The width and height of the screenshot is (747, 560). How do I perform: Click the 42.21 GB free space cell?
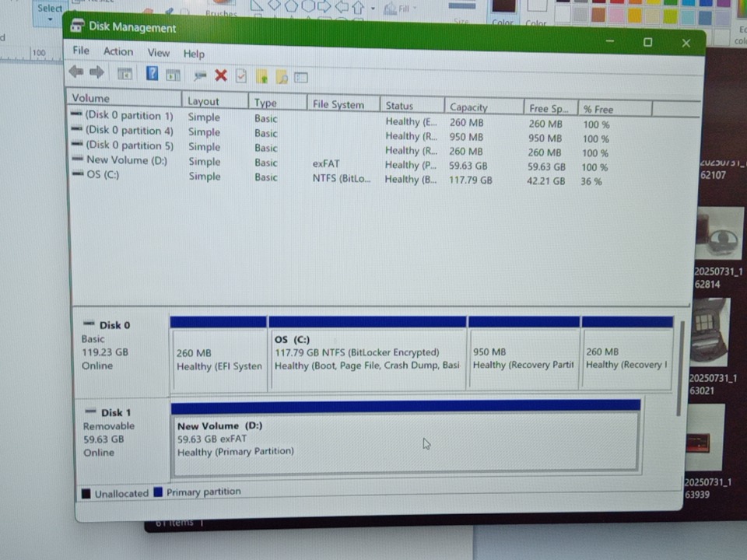point(546,181)
